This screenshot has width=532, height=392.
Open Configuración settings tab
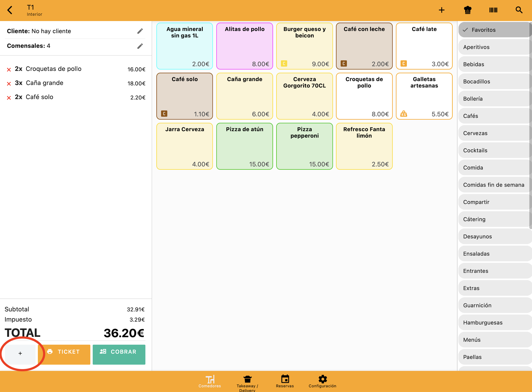tap(322, 381)
